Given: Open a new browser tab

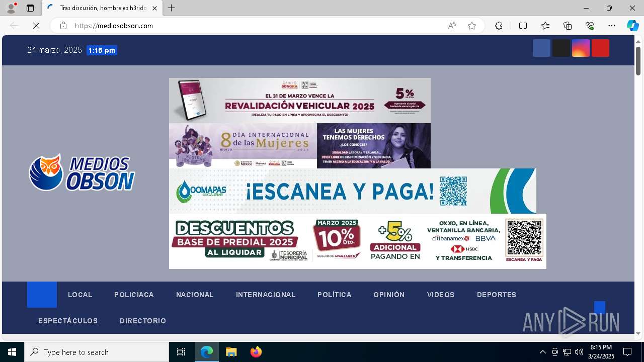Looking at the screenshot, I should [x=172, y=8].
